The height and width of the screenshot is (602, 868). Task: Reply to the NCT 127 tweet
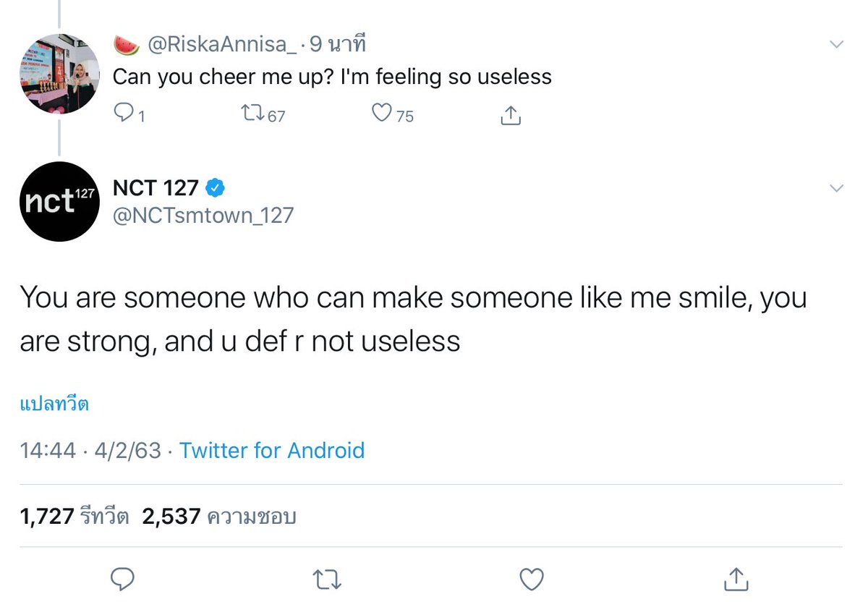pyautogui.click(x=124, y=578)
